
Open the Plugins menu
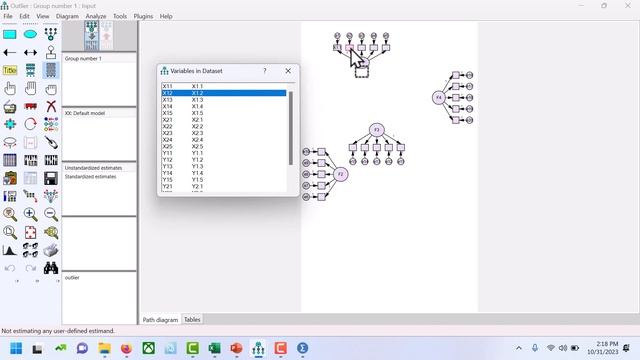tap(143, 16)
